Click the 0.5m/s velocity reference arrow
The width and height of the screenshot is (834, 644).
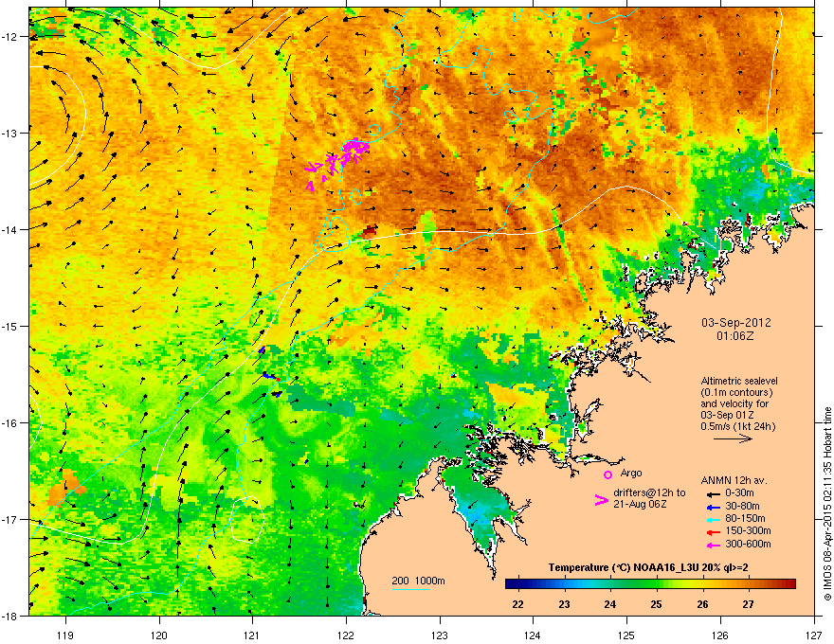coord(733,438)
